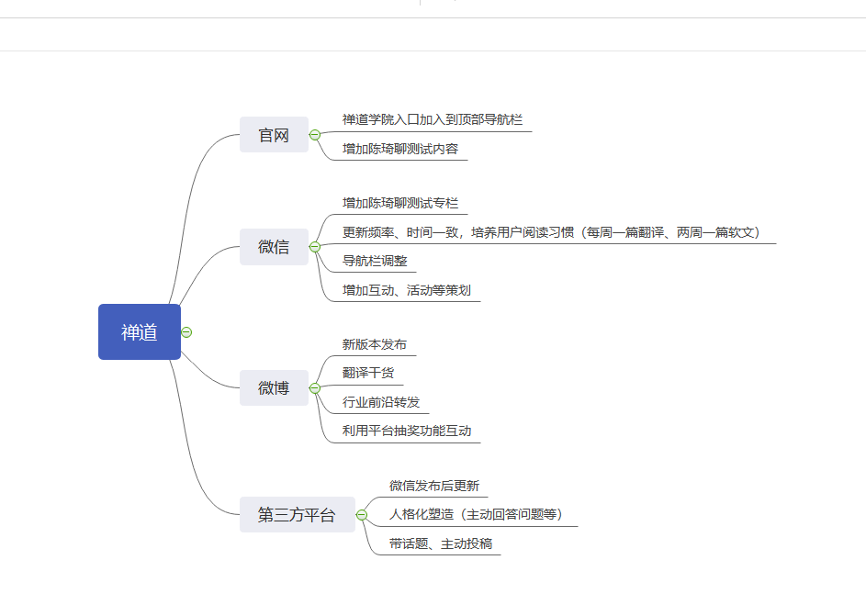Collapse the 微信 branch toggle
The image size is (866, 616).
coord(315,247)
